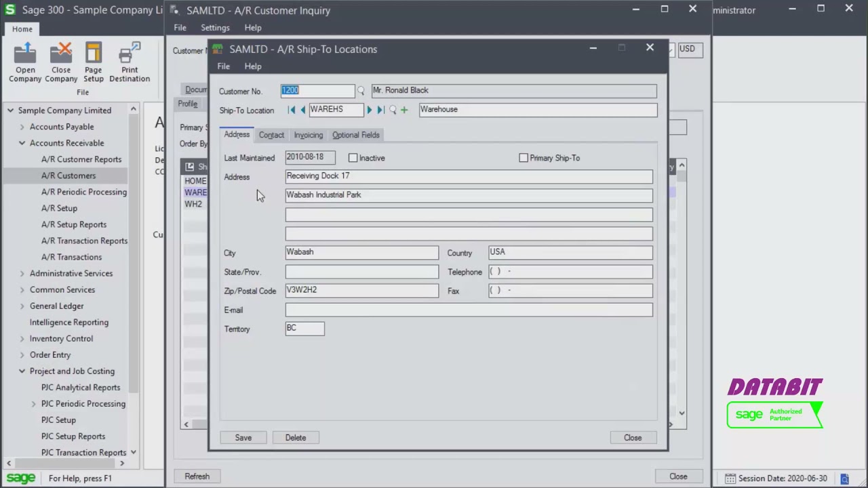Click the Save button

point(243,438)
